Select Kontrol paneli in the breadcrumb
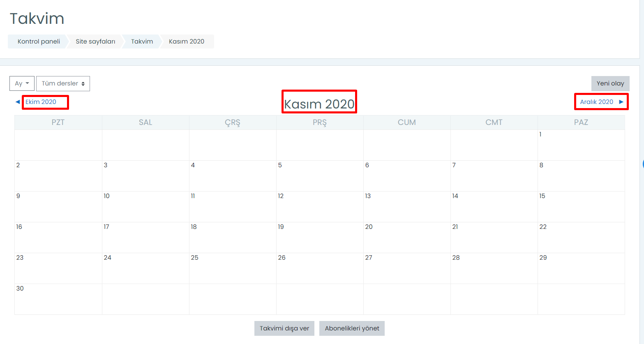Viewport: 644px width, 344px height. tap(39, 42)
